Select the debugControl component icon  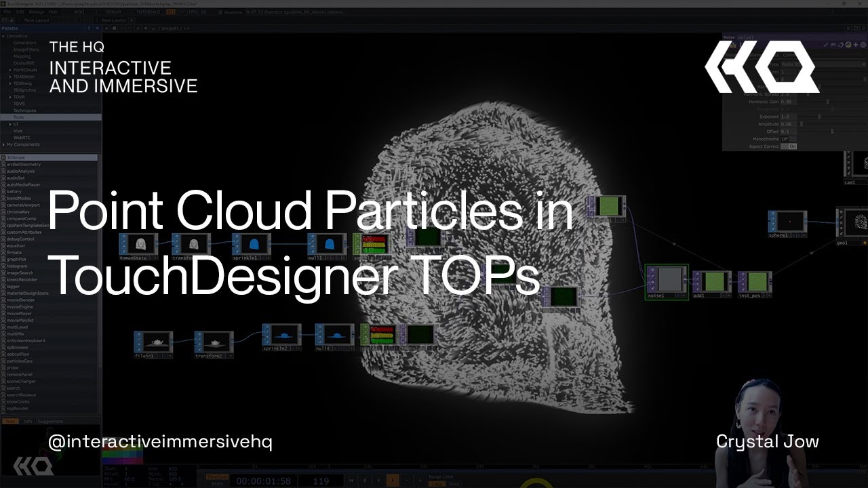coord(3,239)
